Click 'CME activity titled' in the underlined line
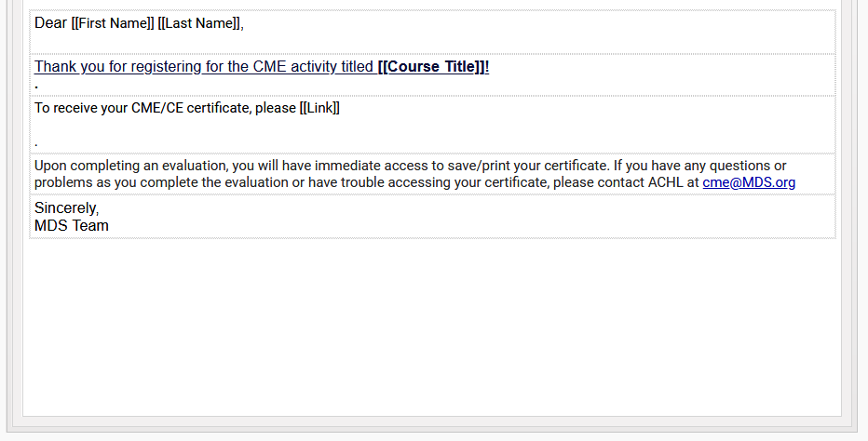This screenshot has width=868, height=441. point(313,67)
